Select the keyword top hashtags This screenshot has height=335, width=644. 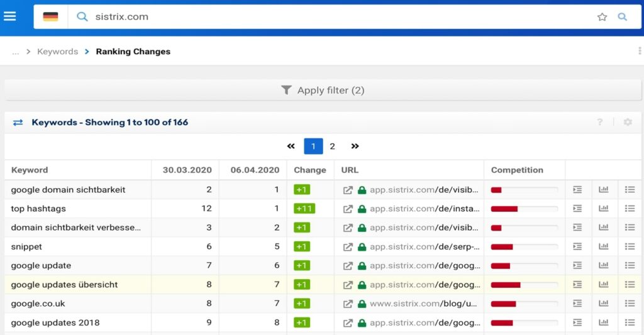point(38,209)
